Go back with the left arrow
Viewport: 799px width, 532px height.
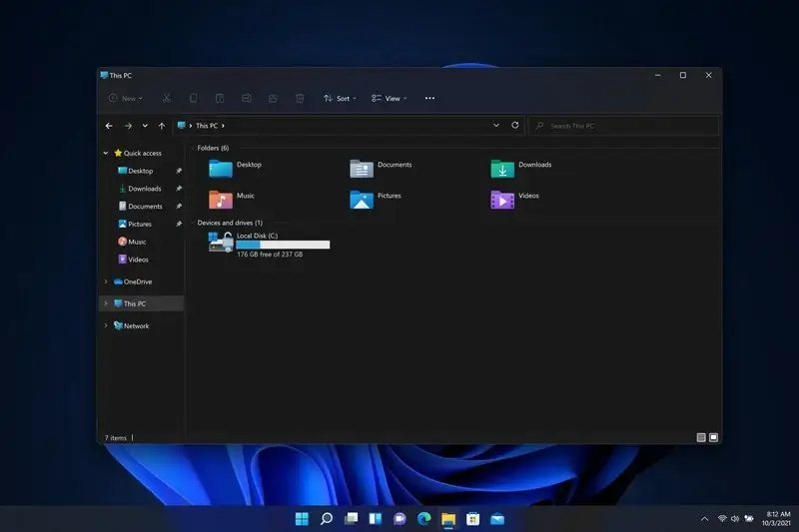[x=109, y=126]
